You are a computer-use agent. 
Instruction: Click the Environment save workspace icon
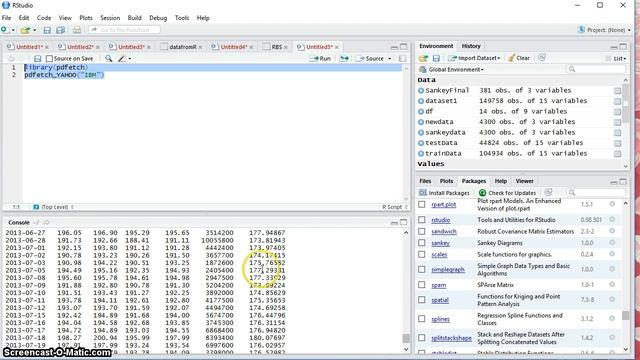coord(436,58)
